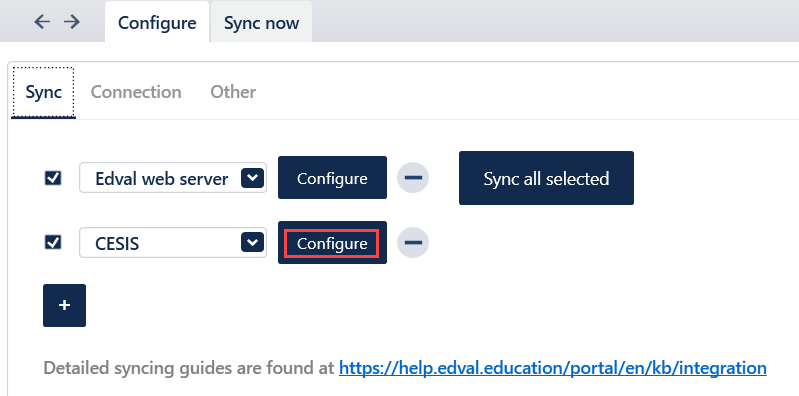Configure the Edval web server sync
The height and width of the screenshot is (396, 799).
coord(332,178)
